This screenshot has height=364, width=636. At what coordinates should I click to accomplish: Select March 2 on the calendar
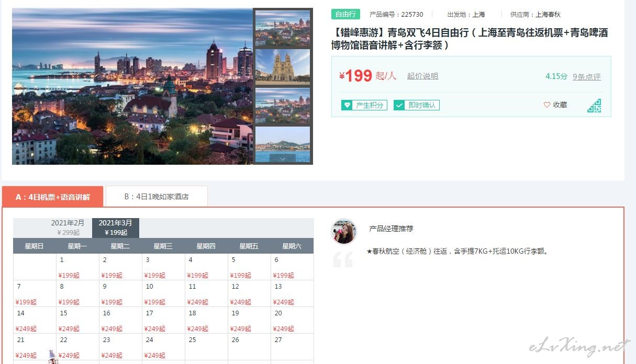click(120, 267)
